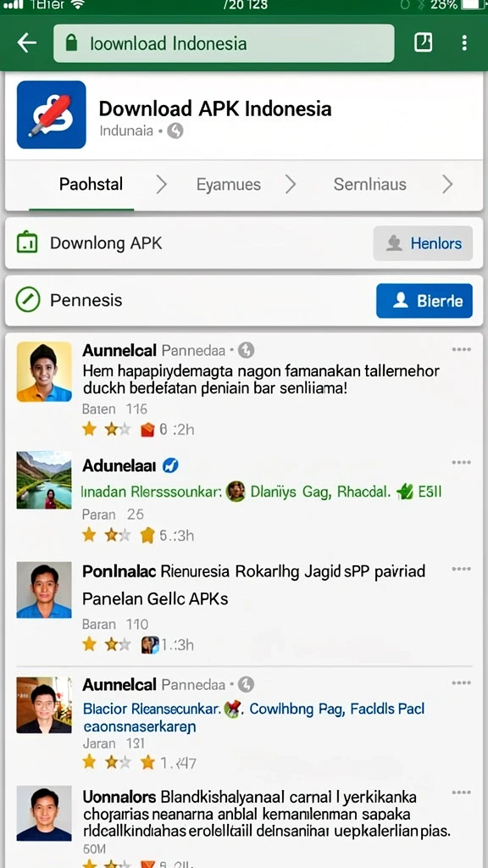Tap the green icon beside 'Downlong APK'
The height and width of the screenshot is (868, 488).
click(27, 242)
